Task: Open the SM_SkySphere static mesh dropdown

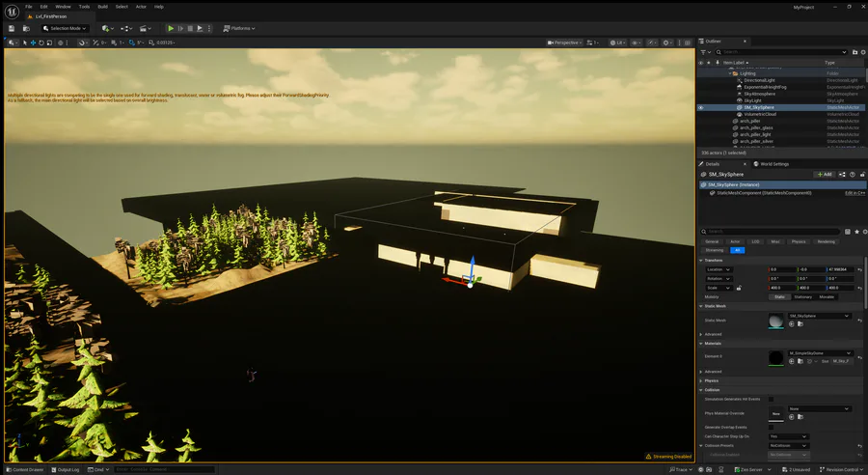Action: [x=819, y=316]
